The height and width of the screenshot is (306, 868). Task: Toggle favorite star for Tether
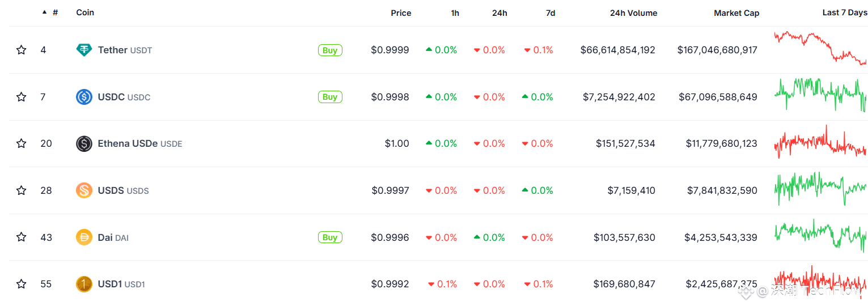pos(22,50)
